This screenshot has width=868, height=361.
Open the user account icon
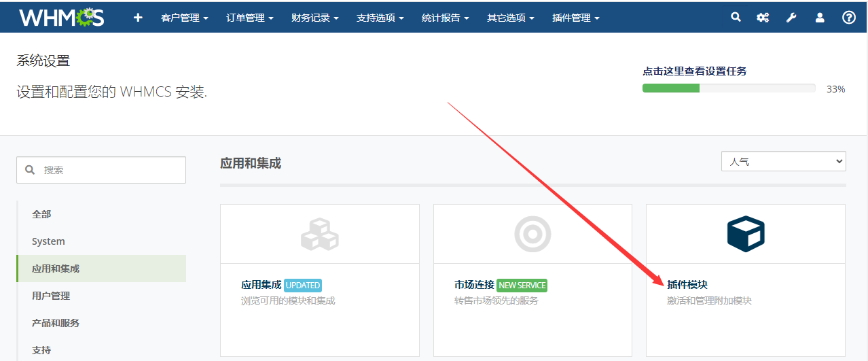pyautogui.click(x=820, y=18)
